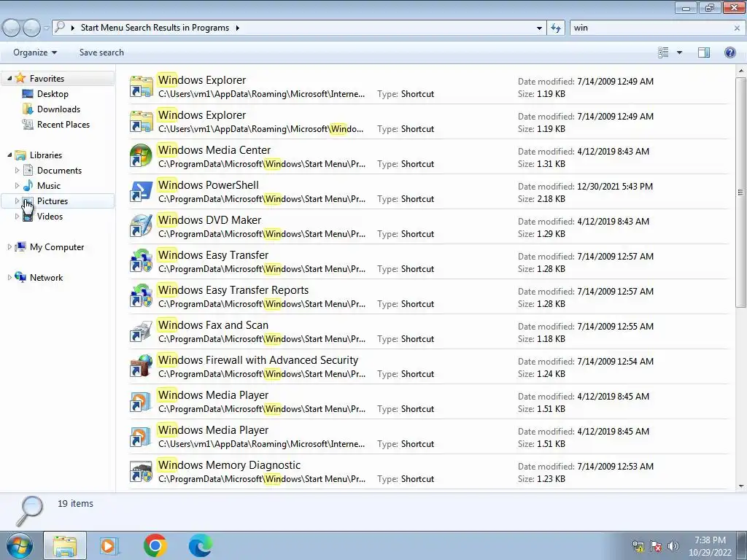Select 'Windows Memory Diagnostic' name

(229, 465)
